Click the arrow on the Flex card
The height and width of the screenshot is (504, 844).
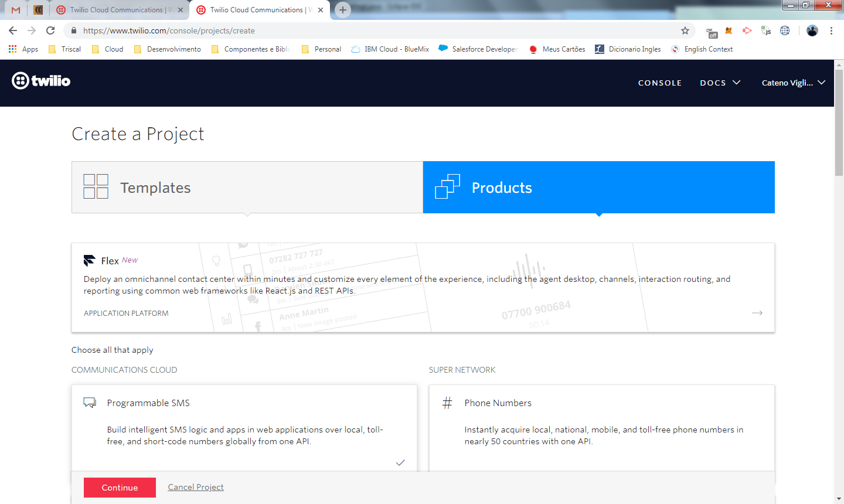tap(757, 313)
